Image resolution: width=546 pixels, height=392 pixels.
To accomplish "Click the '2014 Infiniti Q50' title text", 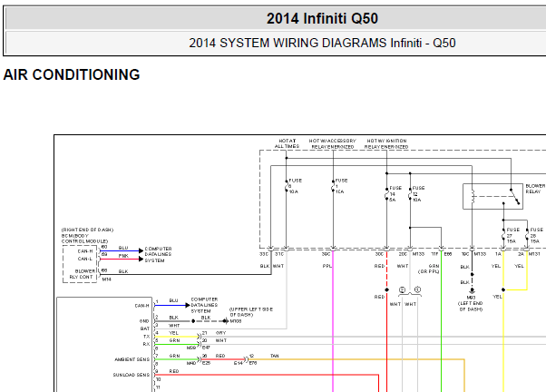I will 322,18.
